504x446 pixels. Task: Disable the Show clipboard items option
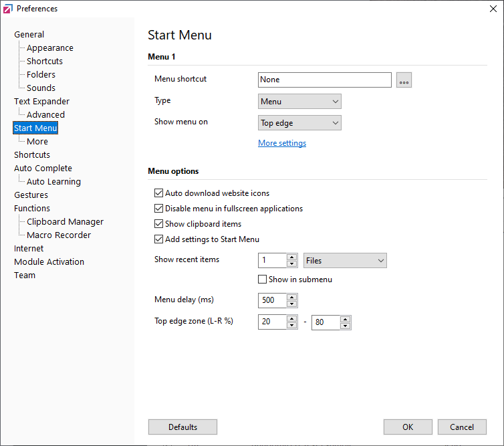click(159, 224)
